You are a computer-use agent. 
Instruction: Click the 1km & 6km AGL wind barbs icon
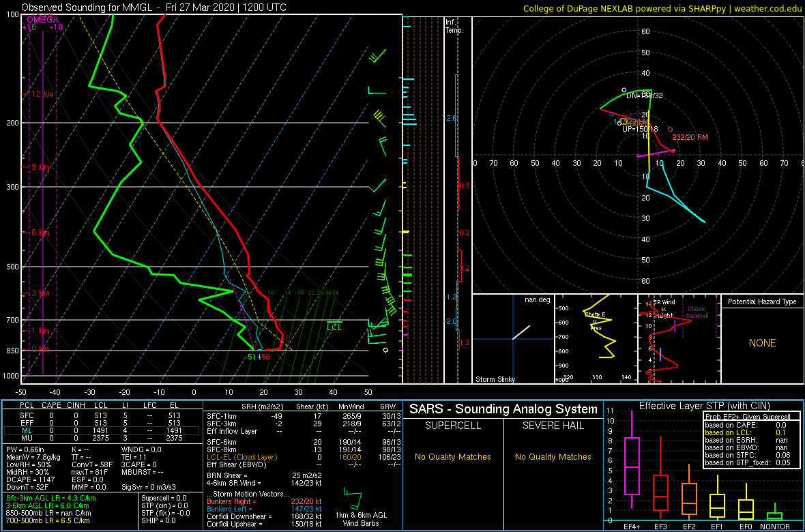point(353,498)
